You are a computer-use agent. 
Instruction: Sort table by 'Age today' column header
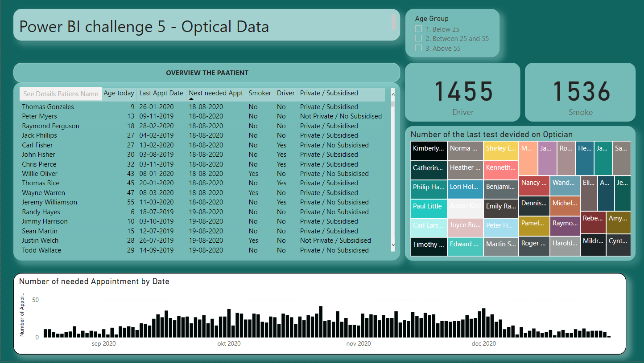coord(119,93)
